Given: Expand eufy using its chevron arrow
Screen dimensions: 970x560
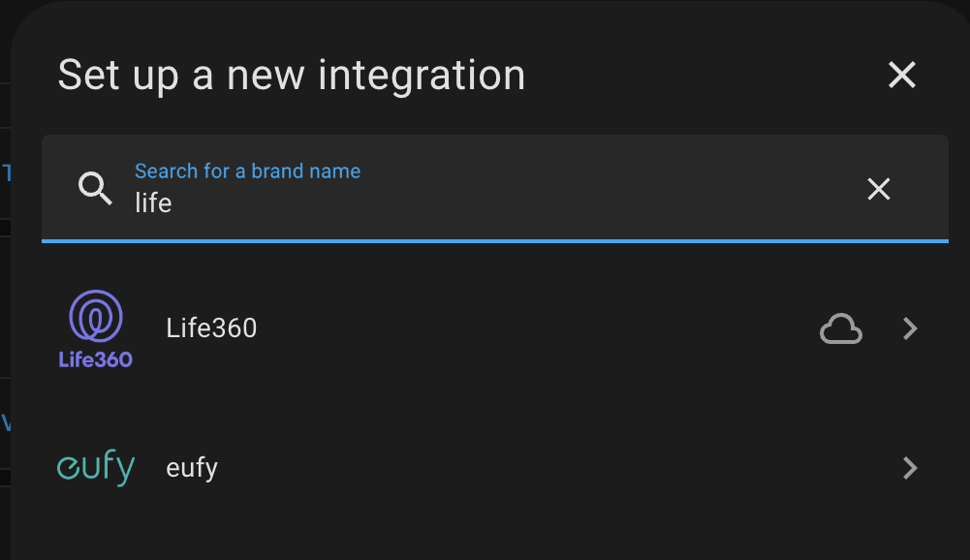Looking at the screenshot, I should click(x=909, y=469).
